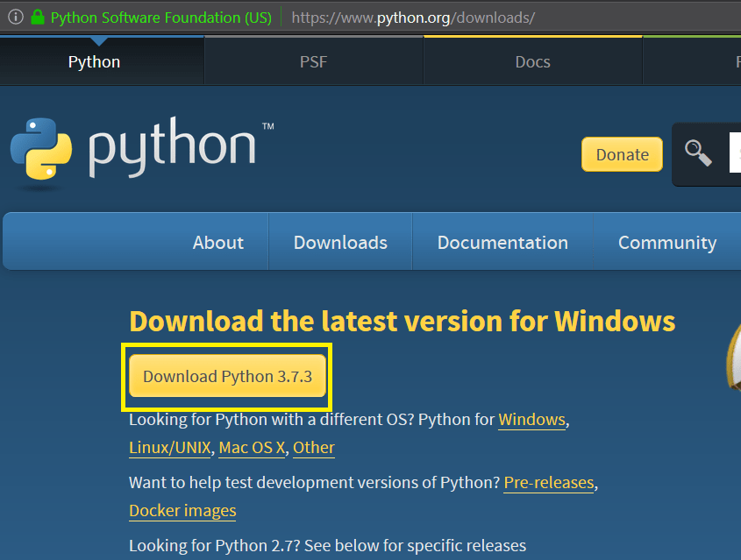This screenshot has height=560, width=741.
Task: Open the Downloads menu
Action: pyautogui.click(x=340, y=242)
